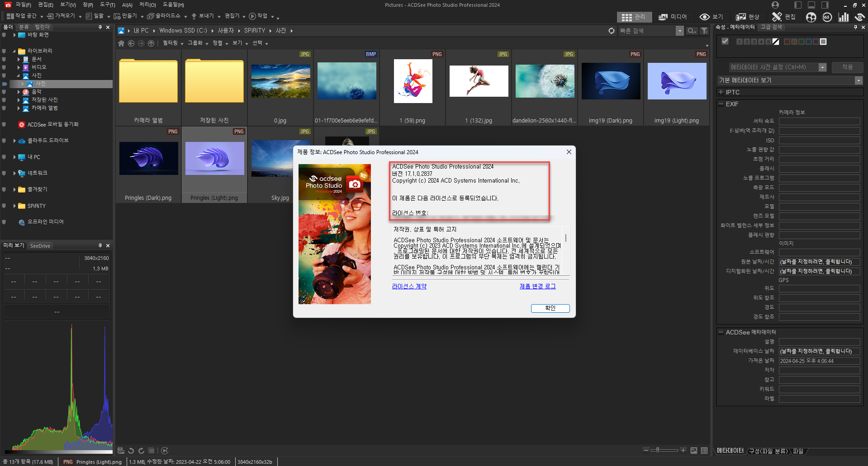Image resolution: width=868 pixels, height=466 pixels.
Task: Expand the IPTC section
Action: click(721, 92)
